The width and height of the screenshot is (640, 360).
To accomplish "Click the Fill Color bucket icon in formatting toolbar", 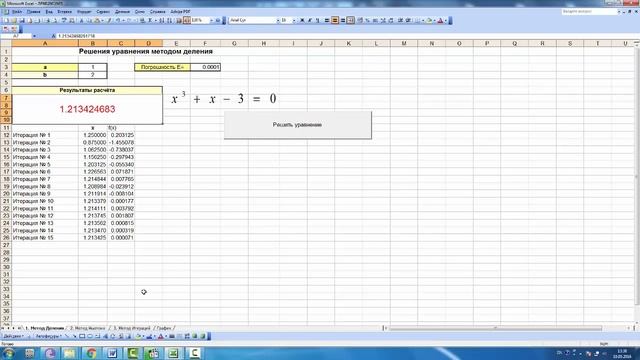I will 429,20.
